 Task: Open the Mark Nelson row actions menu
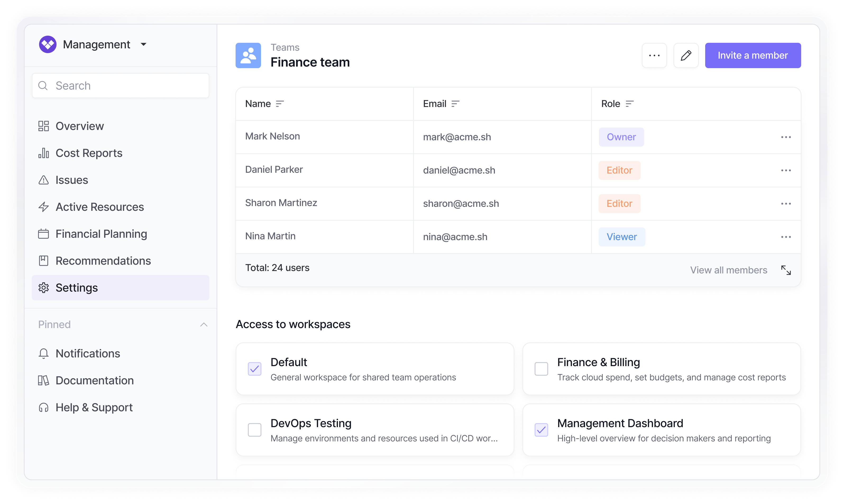pyautogui.click(x=786, y=137)
